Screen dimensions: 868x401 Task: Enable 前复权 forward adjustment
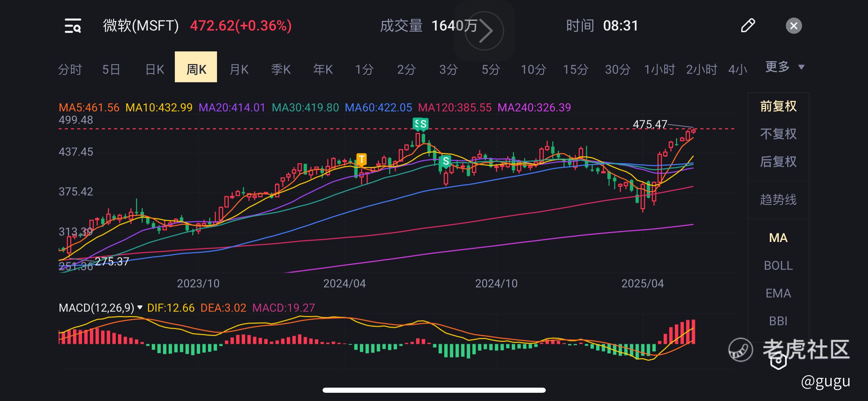(x=778, y=106)
